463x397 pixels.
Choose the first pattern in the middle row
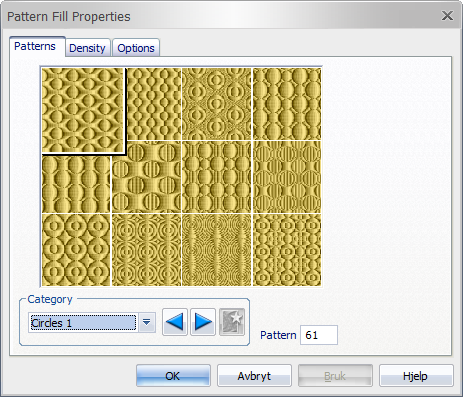(76, 184)
